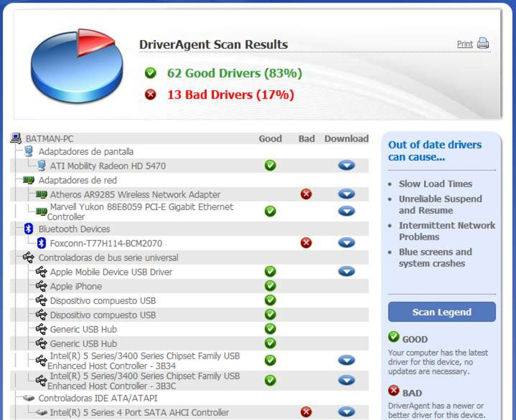Download the Foxconn-T77H114-BCM2070 driver

(x=346, y=243)
